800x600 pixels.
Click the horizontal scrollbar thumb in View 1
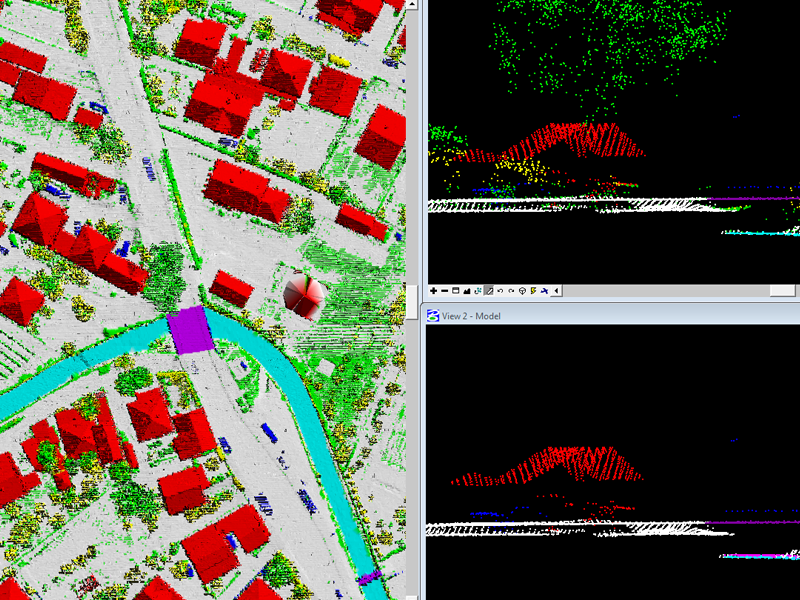coord(781,291)
